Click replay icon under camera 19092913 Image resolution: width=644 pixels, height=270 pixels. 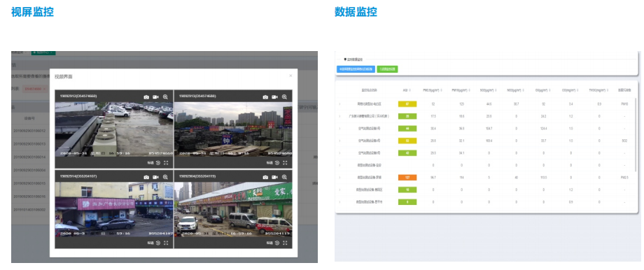pos(277,163)
